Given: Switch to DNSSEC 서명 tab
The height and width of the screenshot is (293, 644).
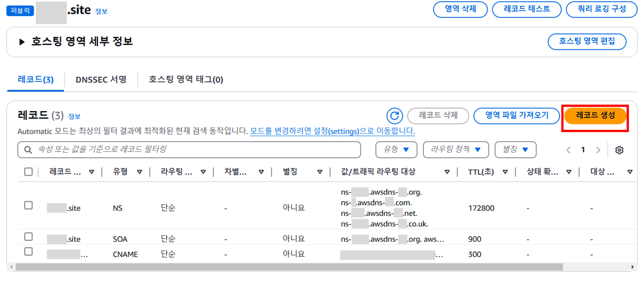Looking at the screenshot, I should click(101, 80).
